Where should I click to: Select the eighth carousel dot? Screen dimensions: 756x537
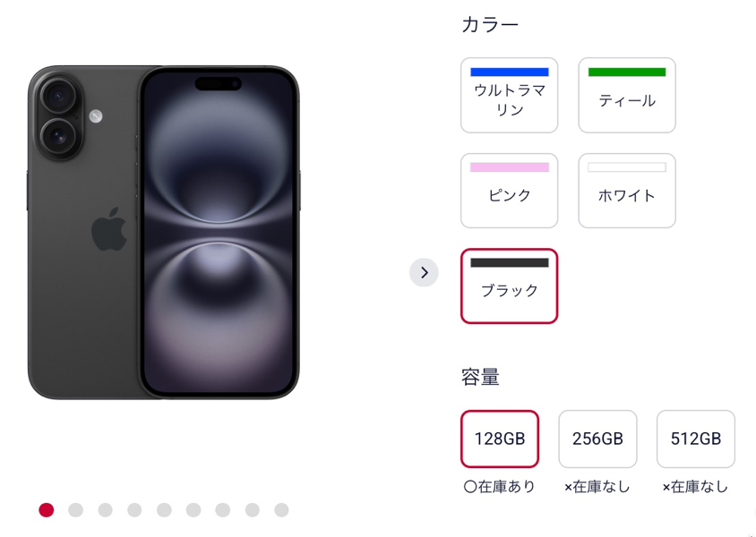(253, 510)
